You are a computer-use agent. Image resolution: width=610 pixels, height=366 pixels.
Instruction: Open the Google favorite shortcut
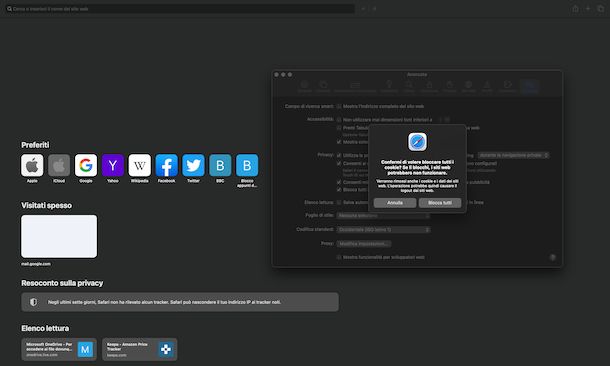click(x=86, y=165)
